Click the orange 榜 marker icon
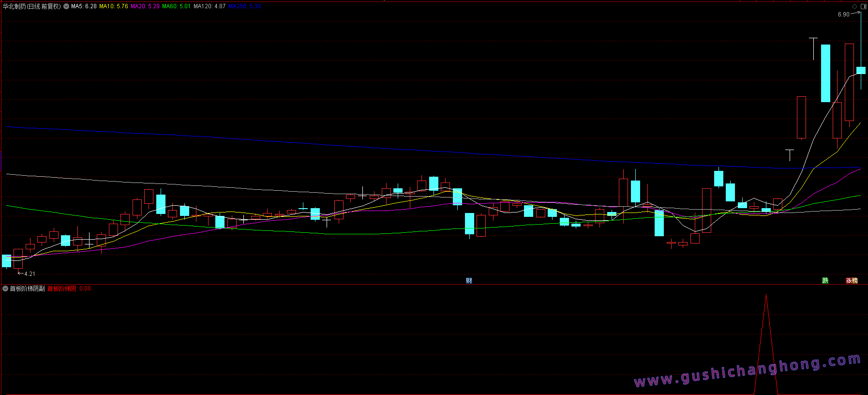Image resolution: width=868 pixels, height=395 pixels. (x=855, y=281)
